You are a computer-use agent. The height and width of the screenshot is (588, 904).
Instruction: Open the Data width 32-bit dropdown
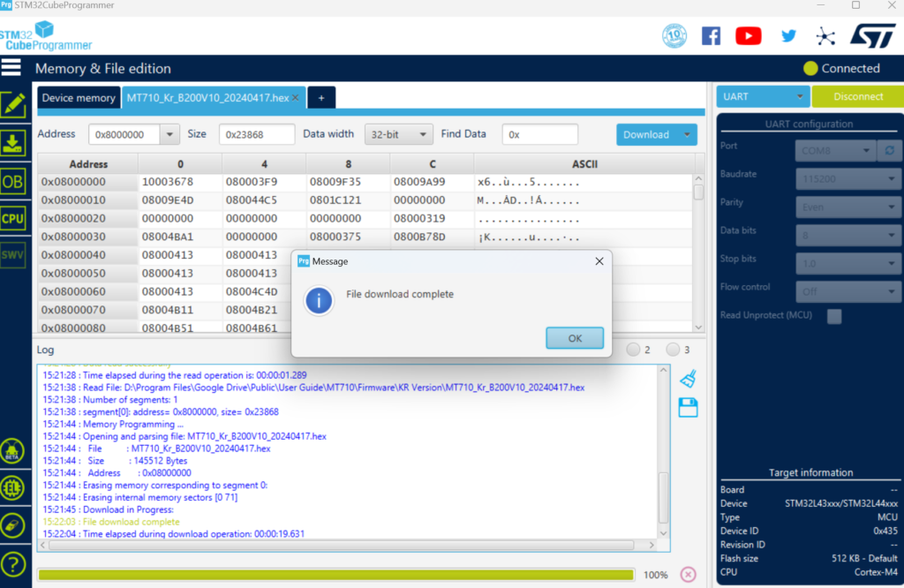(399, 134)
